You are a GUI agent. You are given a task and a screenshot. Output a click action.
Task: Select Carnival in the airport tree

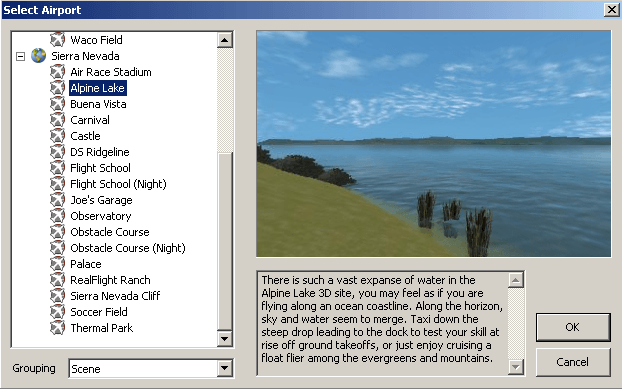point(90,120)
